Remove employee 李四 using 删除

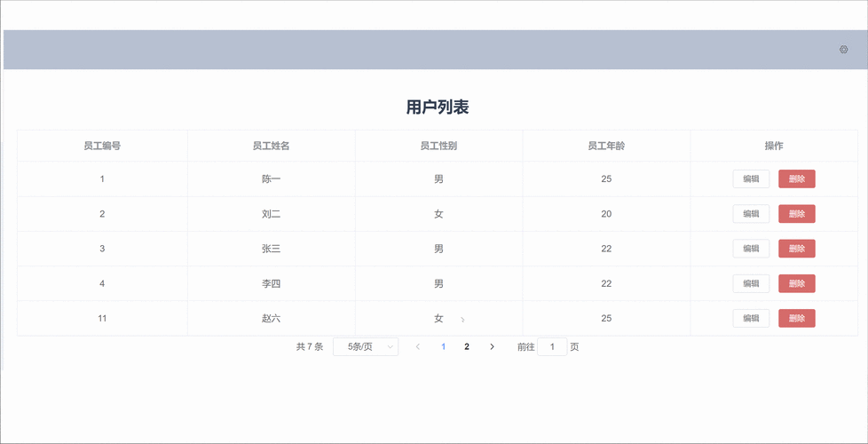pyautogui.click(x=796, y=283)
